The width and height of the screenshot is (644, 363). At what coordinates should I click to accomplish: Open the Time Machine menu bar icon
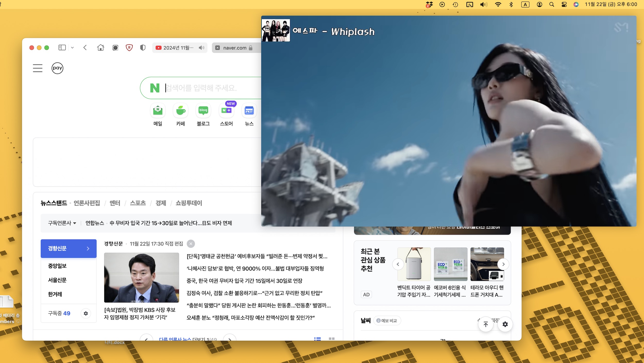point(455,4)
